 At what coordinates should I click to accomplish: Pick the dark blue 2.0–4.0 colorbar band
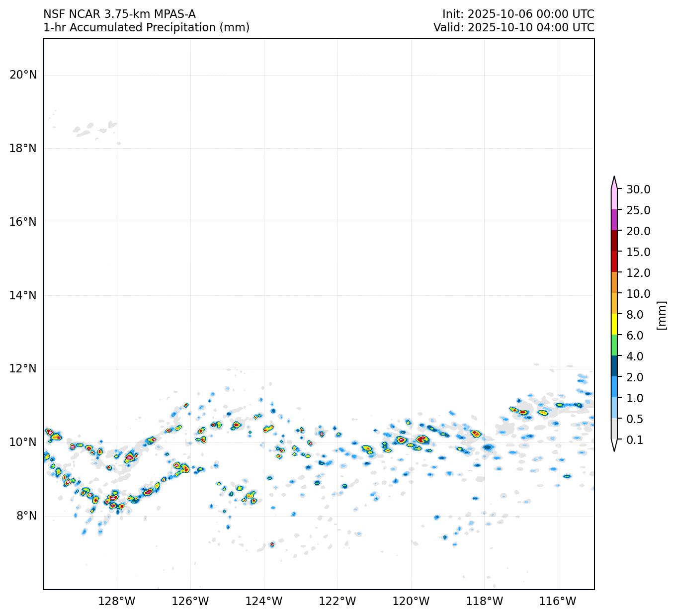tap(614, 366)
